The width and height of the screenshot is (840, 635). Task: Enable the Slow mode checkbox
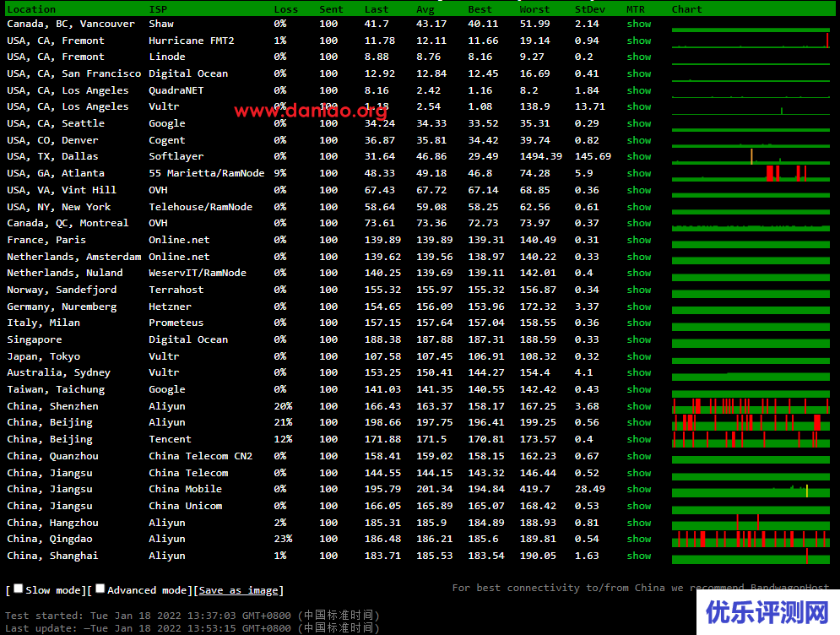pos(19,589)
